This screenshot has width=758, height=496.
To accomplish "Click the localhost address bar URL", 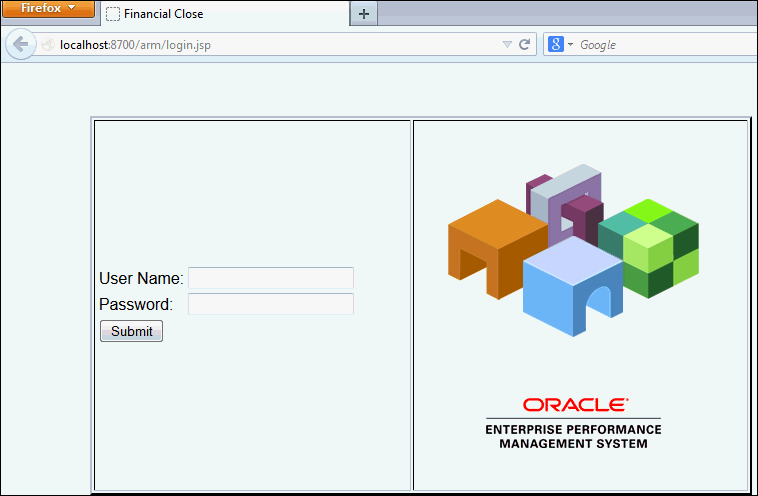I will click(135, 45).
